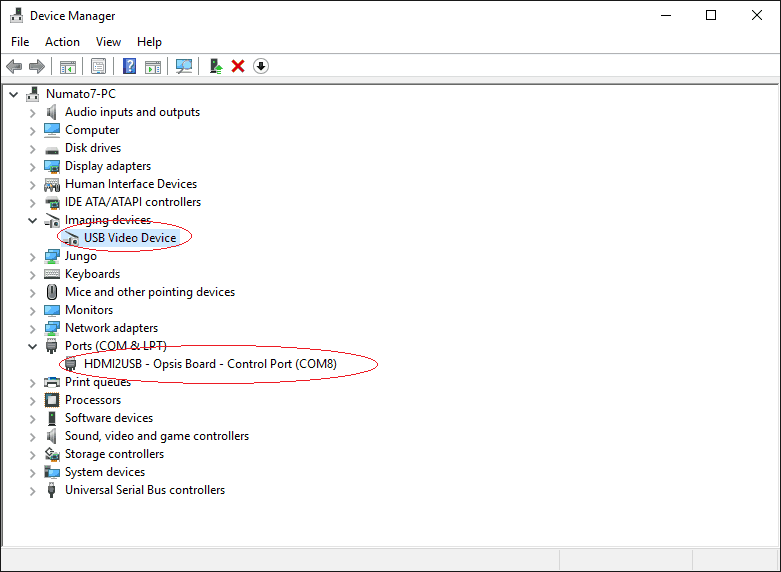Collapse the Imaging devices category

pos(33,220)
